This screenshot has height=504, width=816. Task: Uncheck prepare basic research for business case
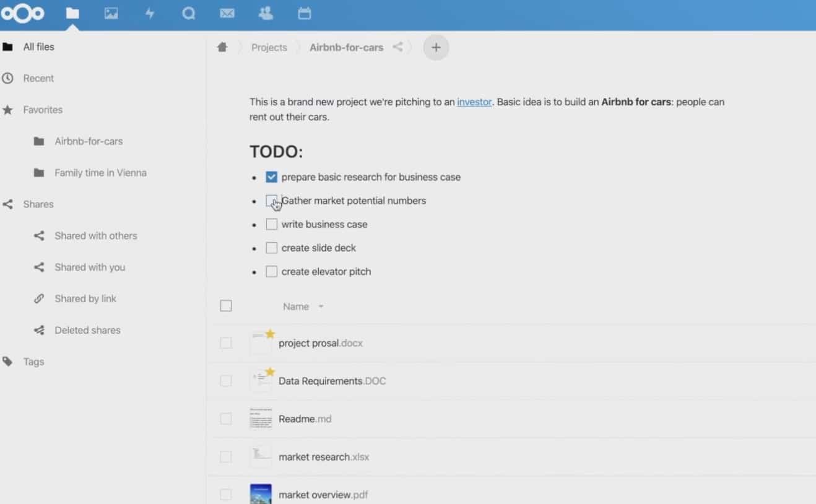(271, 177)
